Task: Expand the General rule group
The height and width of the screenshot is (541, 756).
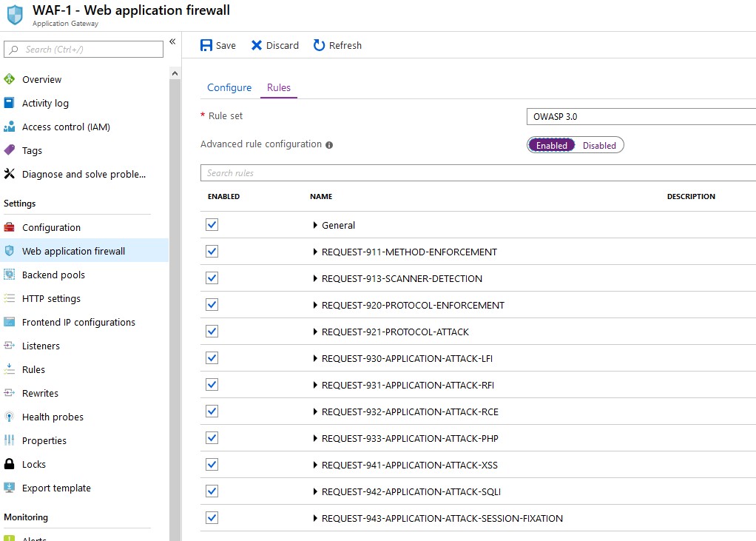Action: tap(315, 225)
